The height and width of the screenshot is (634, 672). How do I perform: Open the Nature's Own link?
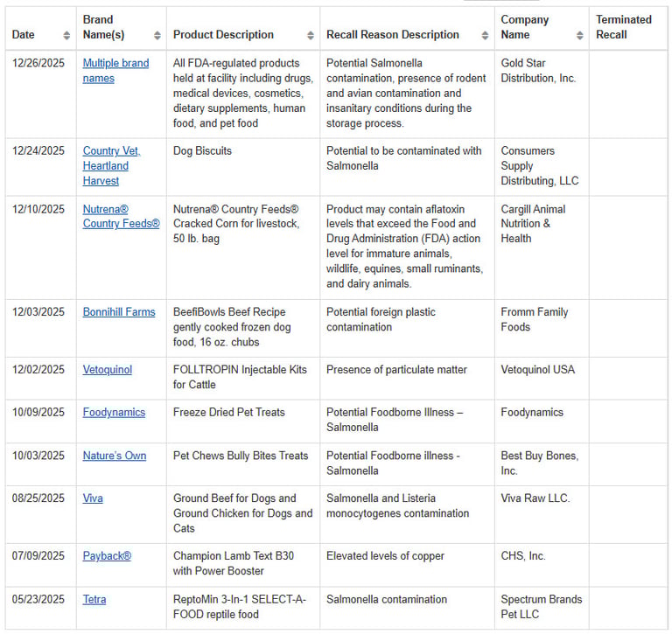(115, 456)
